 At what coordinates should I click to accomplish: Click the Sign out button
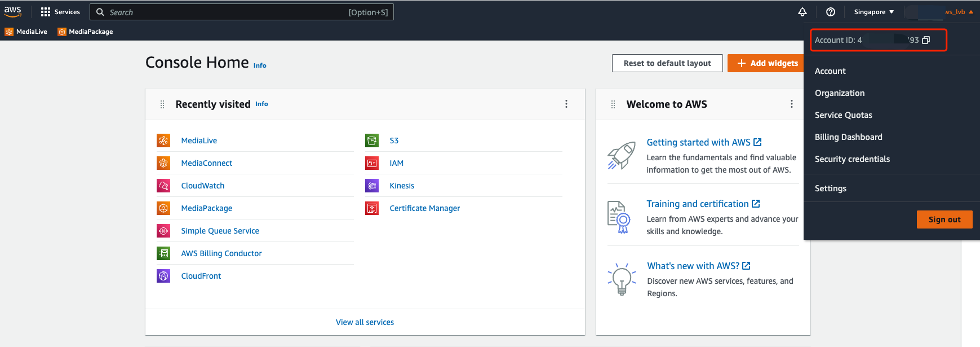click(944, 219)
